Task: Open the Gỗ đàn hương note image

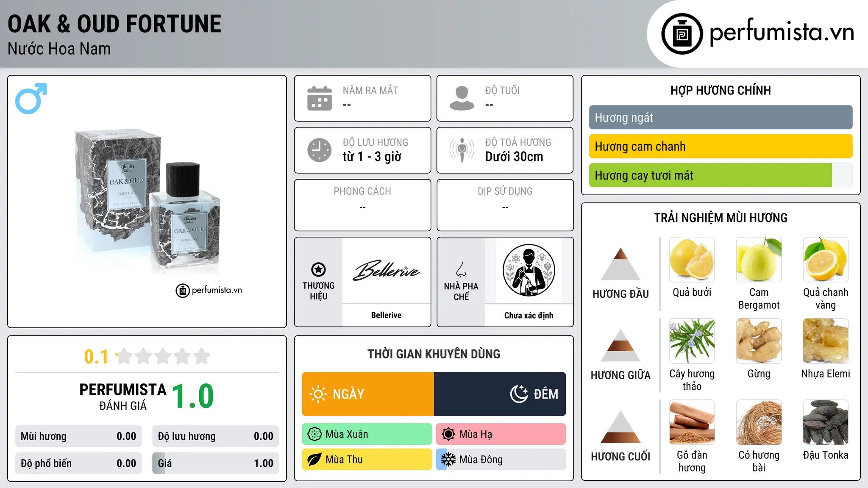Action: point(692,422)
